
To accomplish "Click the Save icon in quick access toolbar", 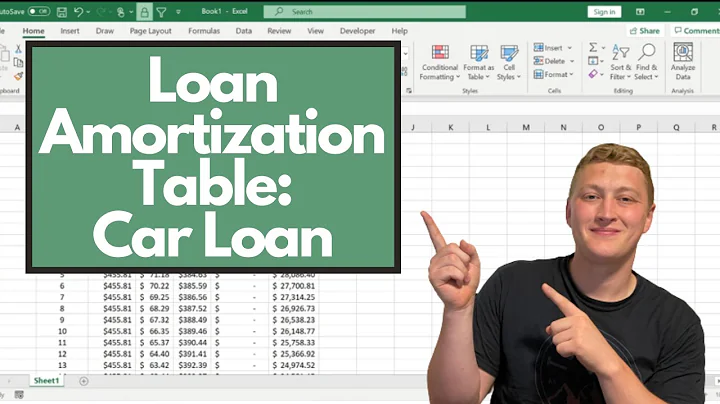I will pos(62,12).
